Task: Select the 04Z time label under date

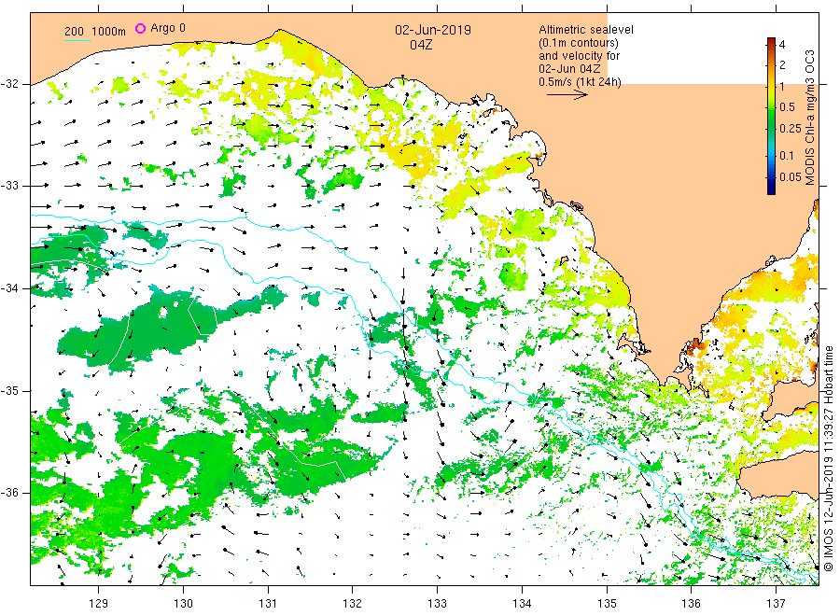Action: [x=421, y=45]
